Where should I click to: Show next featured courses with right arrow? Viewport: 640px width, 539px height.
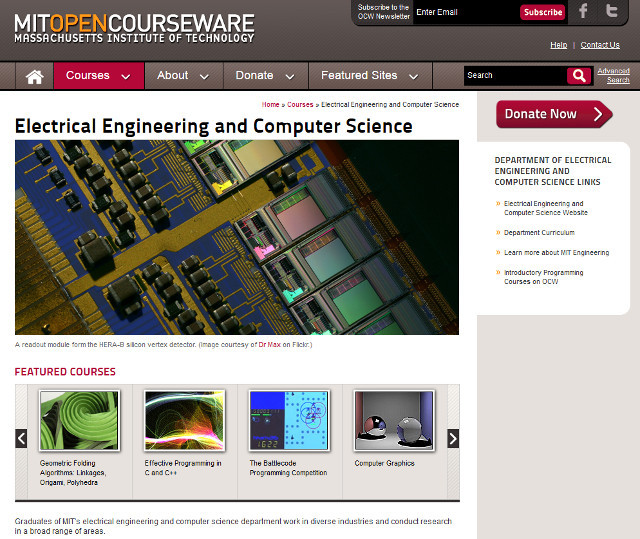point(453,438)
